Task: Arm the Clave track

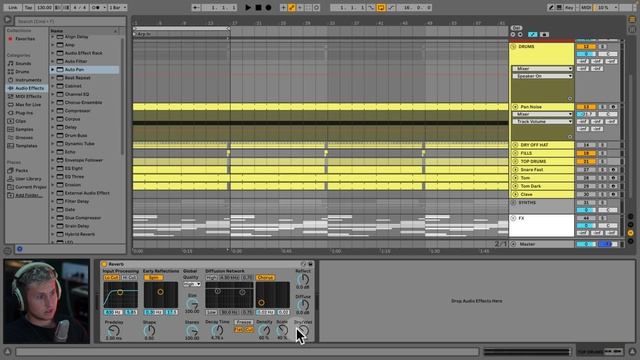Action: click(613, 195)
